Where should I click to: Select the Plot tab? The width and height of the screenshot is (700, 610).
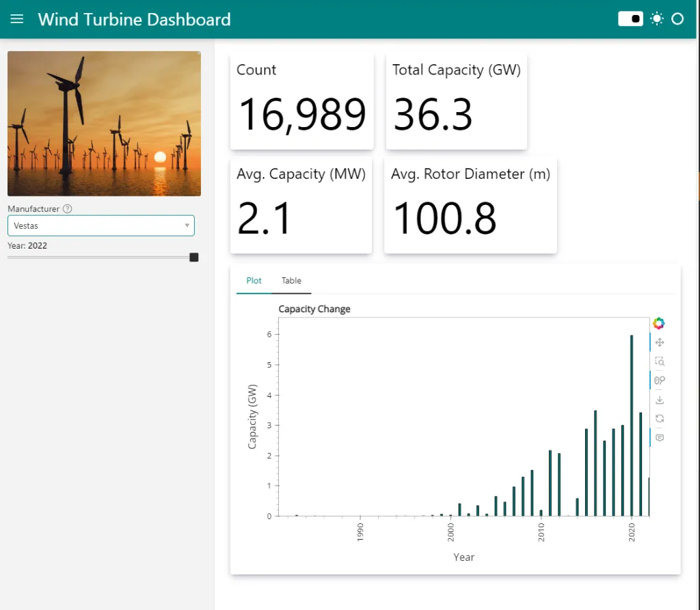tap(254, 281)
